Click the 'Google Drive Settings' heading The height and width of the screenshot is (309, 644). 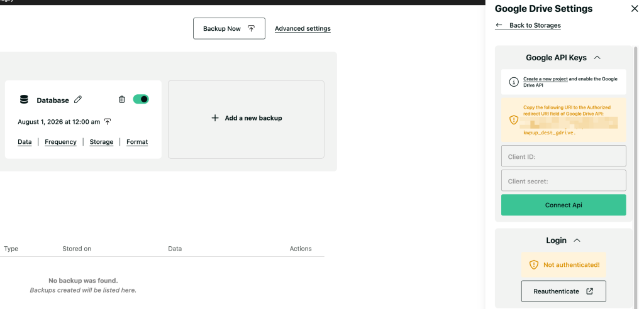coord(544,9)
